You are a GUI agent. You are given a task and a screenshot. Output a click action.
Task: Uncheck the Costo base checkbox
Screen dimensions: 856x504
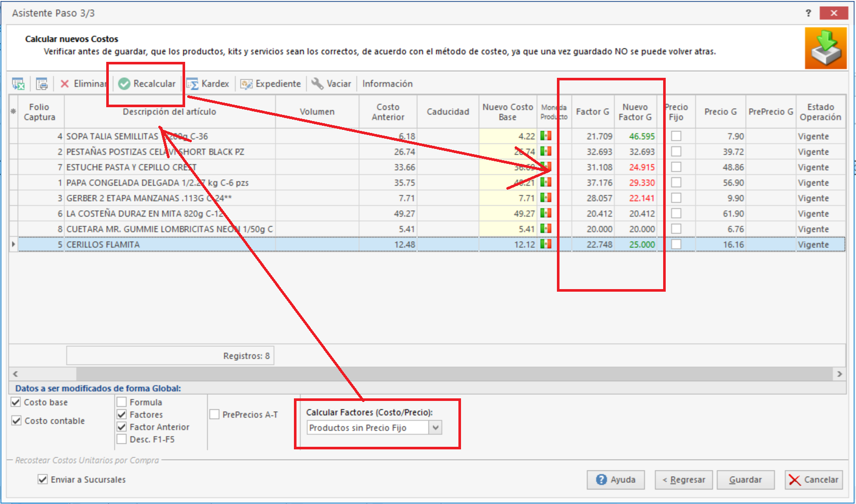[16, 402]
